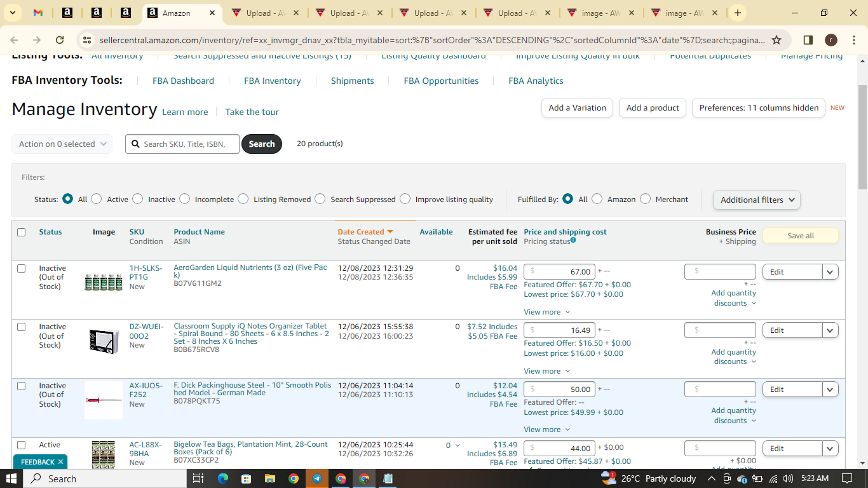
Task: Select the Listing Removed status filter
Action: pos(243,199)
